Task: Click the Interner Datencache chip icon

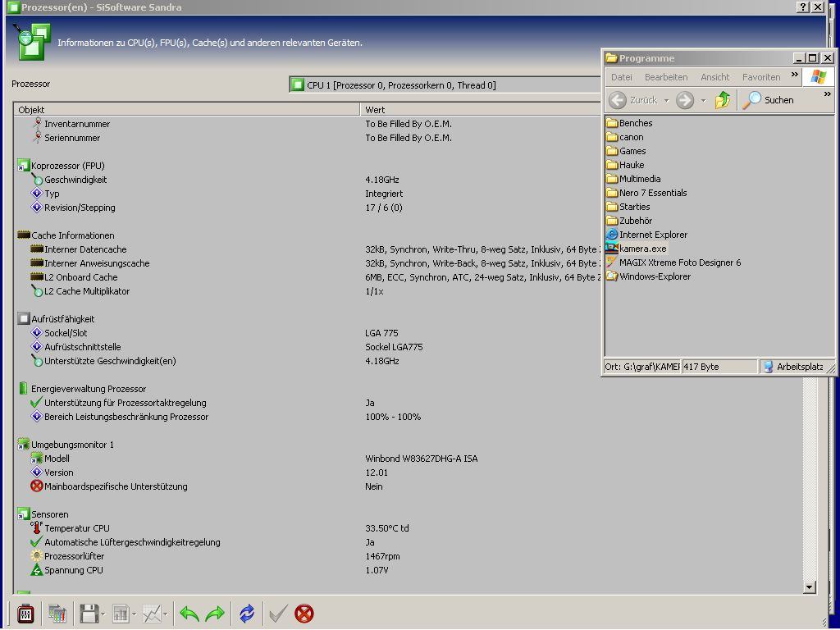Action: [x=36, y=249]
